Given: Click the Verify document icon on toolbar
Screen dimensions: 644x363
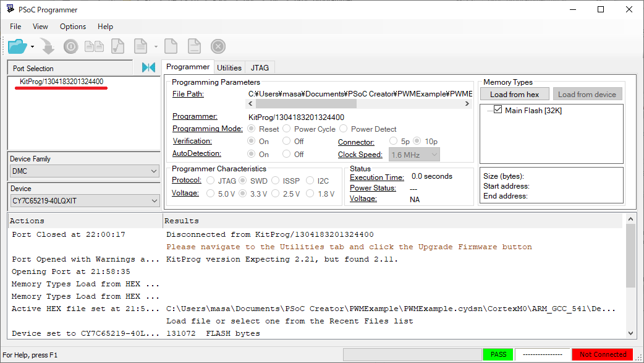Looking at the screenshot, I should (117, 46).
